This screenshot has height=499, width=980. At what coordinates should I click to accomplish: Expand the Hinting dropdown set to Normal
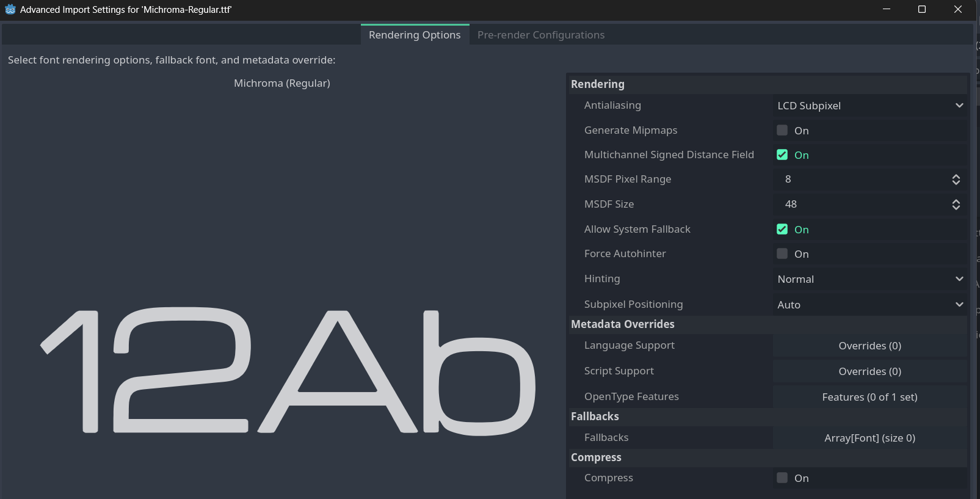pyautogui.click(x=869, y=279)
